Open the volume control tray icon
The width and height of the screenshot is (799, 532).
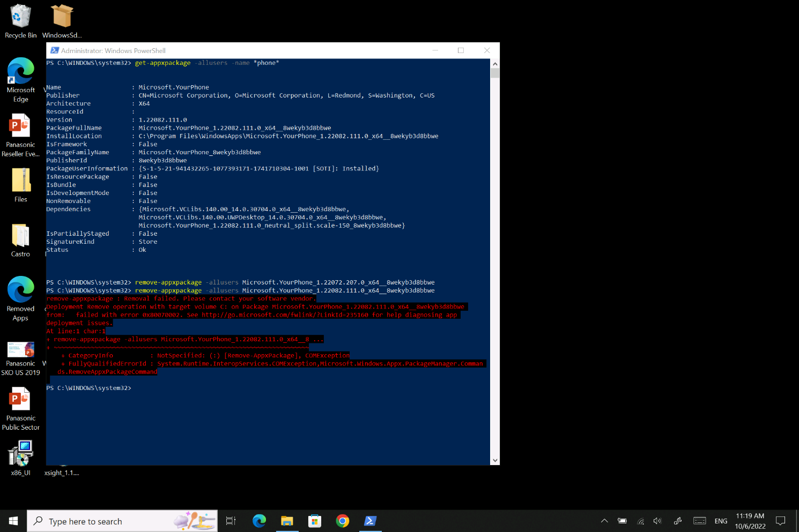tap(657, 521)
